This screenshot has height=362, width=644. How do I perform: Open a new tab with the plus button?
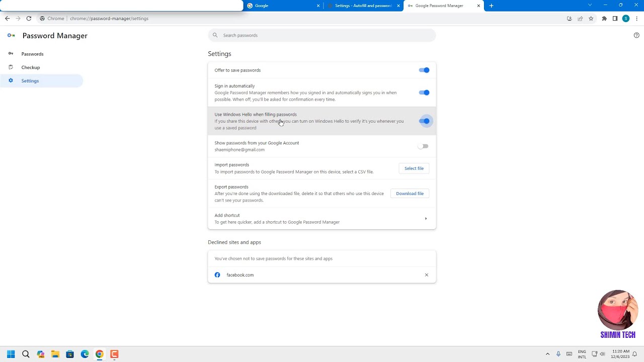[492, 6]
